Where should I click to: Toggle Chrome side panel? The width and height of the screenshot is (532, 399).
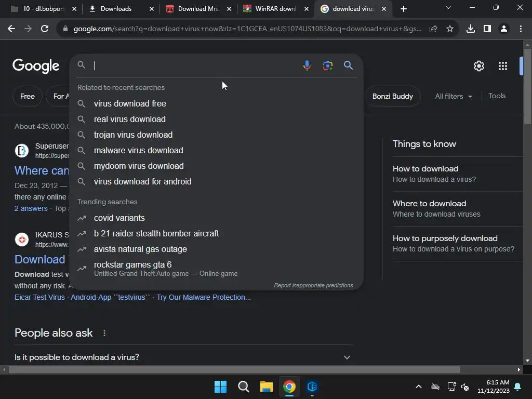coord(487,29)
